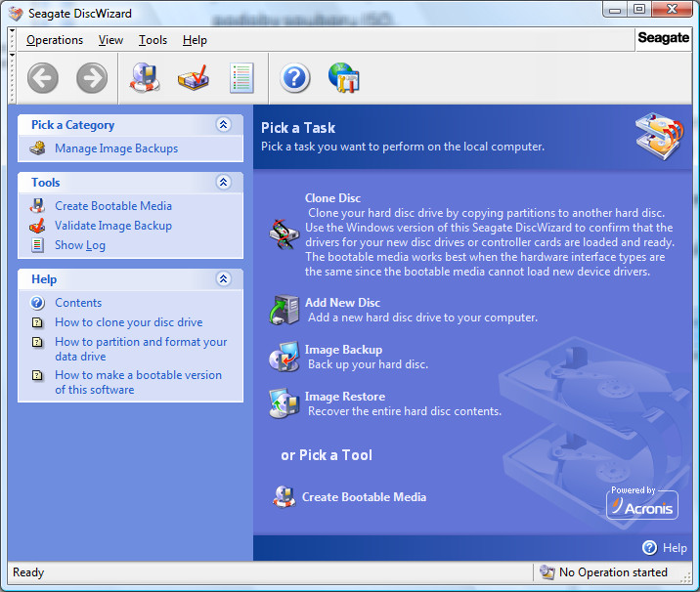This screenshot has width=700, height=592.
Task: Click Show Log icon in Tools panel
Action: tap(37, 245)
